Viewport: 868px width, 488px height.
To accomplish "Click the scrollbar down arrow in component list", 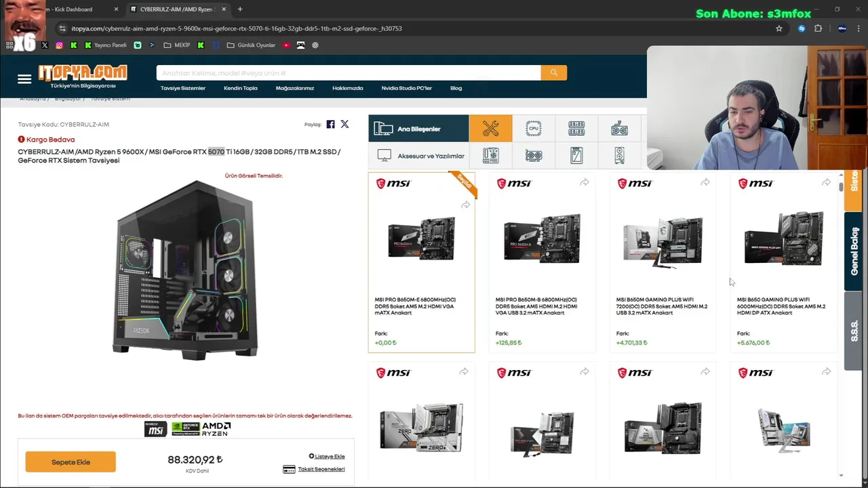I will pyautogui.click(x=841, y=476).
